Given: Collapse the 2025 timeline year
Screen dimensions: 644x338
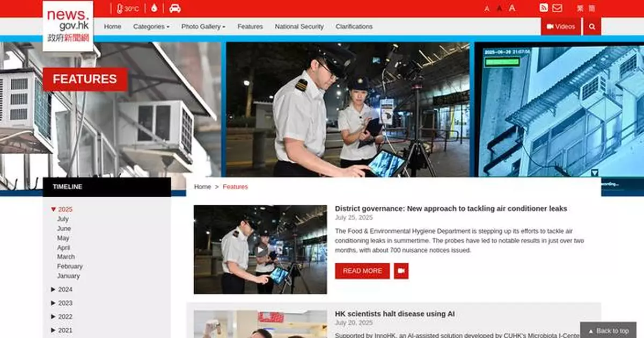Looking at the screenshot, I should 54,210.
